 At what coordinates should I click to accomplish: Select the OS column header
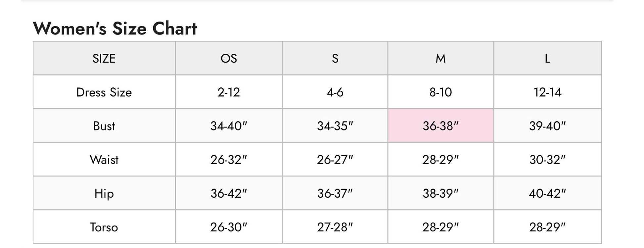point(229,59)
